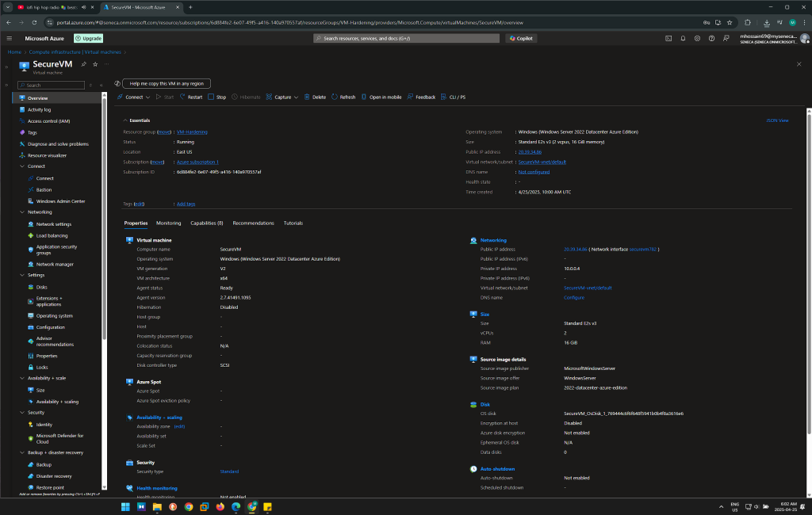Click Open in mobile

[381, 97]
